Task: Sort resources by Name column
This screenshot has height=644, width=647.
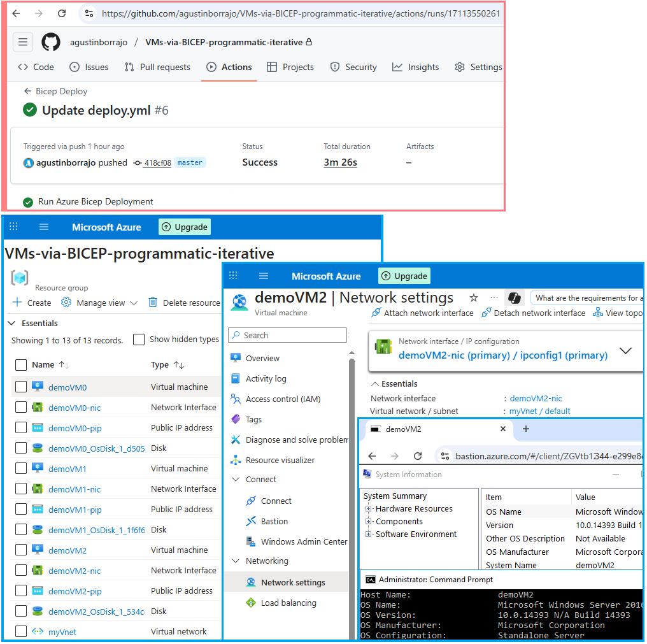Action: [x=50, y=365]
